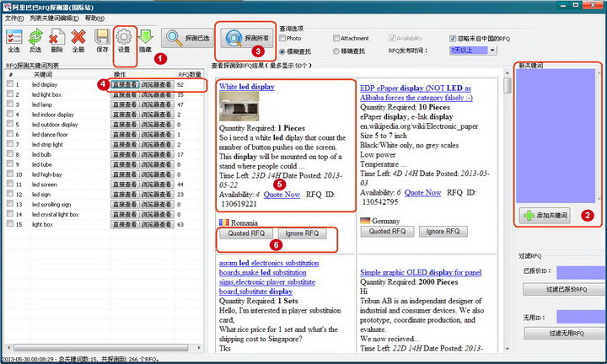
Task: Select the led strip light keyword
Action: point(47,145)
